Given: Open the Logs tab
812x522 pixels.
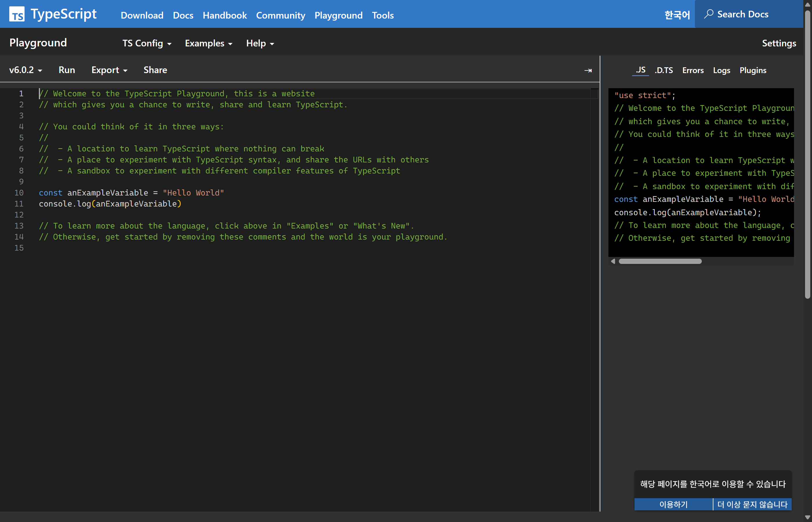Looking at the screenshot, I should coord(721,70).
